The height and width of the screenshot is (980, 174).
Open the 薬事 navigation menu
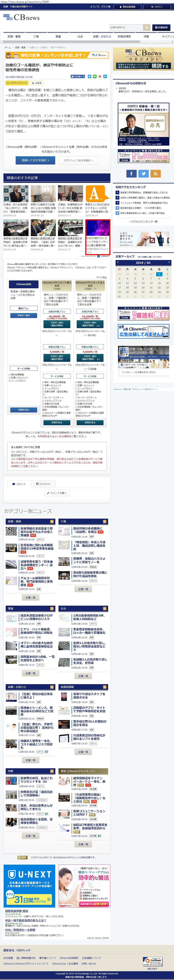[x=58, y=37]
